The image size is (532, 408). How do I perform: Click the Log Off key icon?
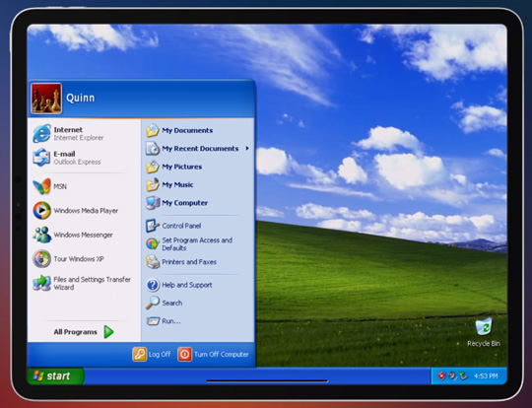click(139, 354)
